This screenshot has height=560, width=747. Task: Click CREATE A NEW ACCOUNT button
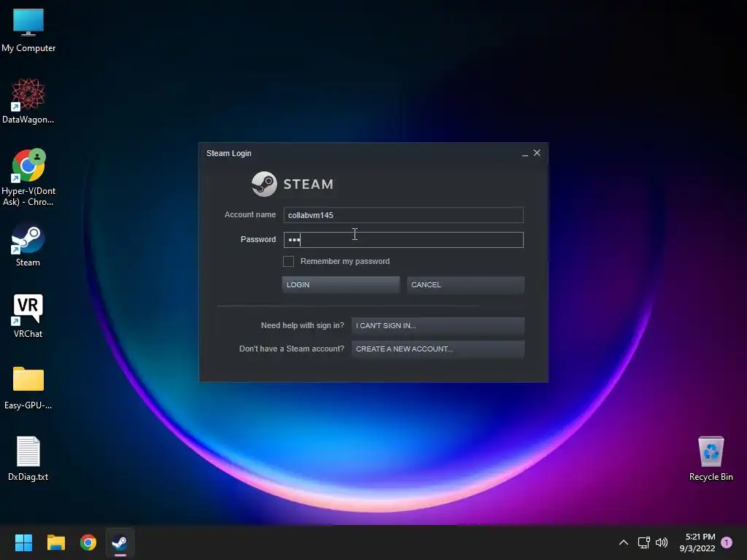438,349
